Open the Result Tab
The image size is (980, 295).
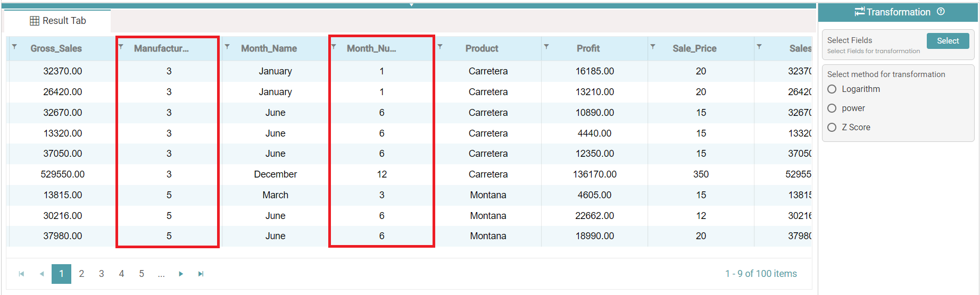click(x=58, y=21)
